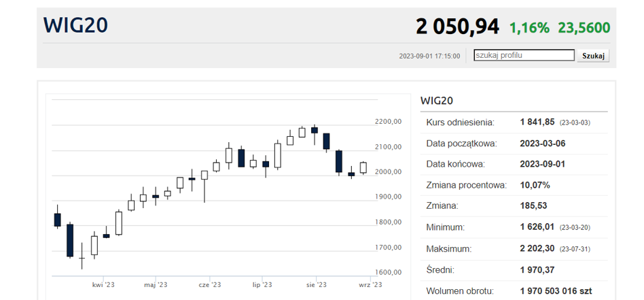Select the cze '23 axis label
Screen dimensions: 644x300
click(x=210, y=285)
